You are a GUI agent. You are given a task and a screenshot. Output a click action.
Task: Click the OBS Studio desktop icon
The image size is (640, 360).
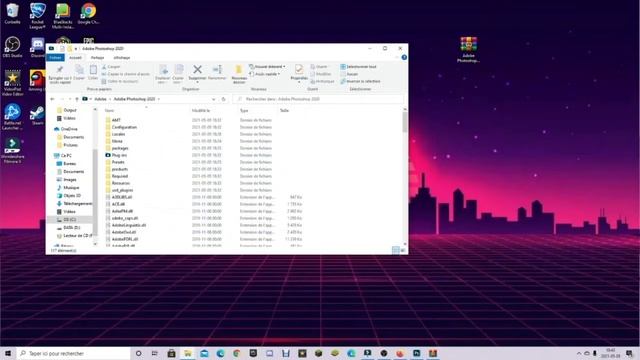12,47
